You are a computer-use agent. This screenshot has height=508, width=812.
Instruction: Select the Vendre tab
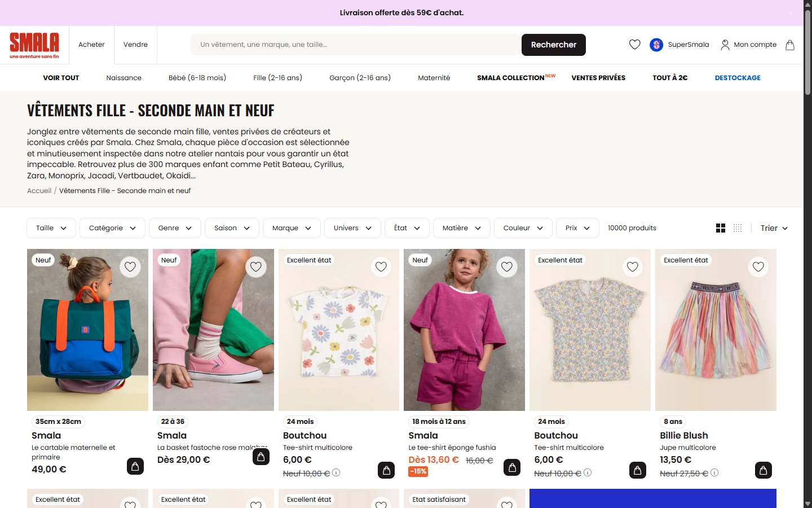pyautogui.click(x=135, y=45)
